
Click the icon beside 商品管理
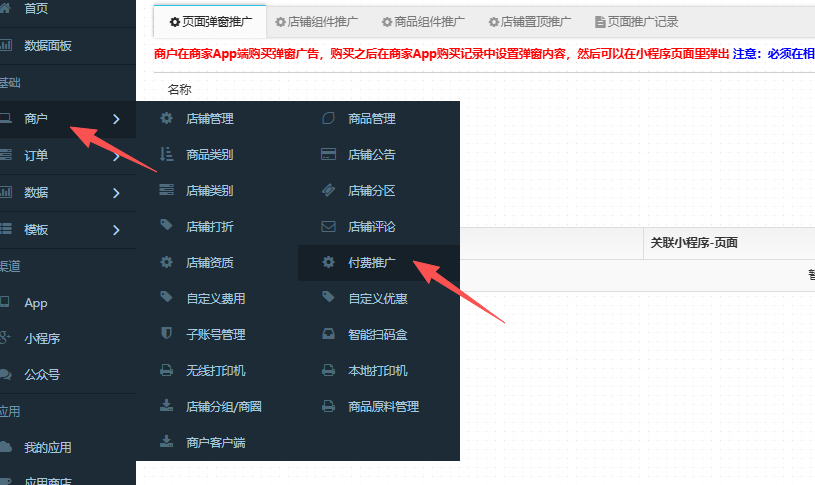tap(328, 118)
